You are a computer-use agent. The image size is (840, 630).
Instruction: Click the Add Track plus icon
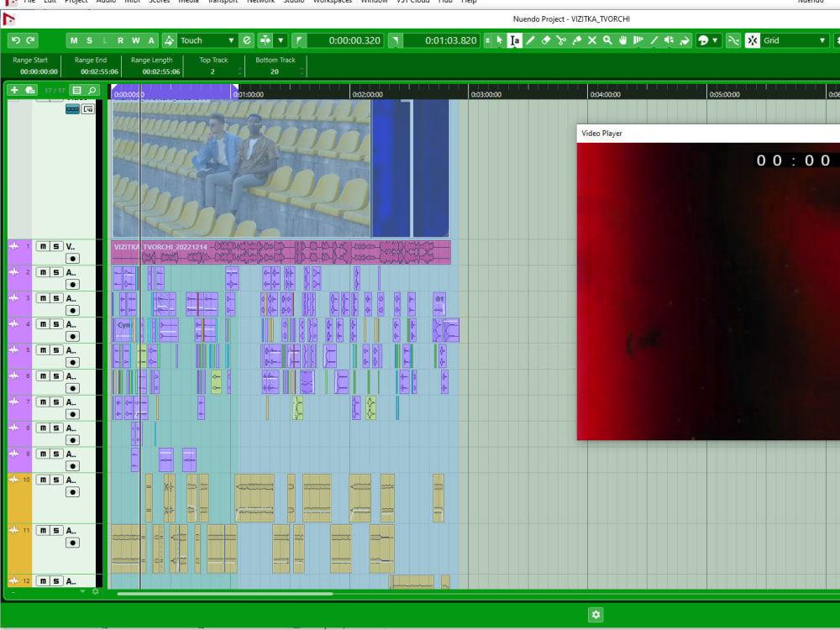tap(14, 90)
